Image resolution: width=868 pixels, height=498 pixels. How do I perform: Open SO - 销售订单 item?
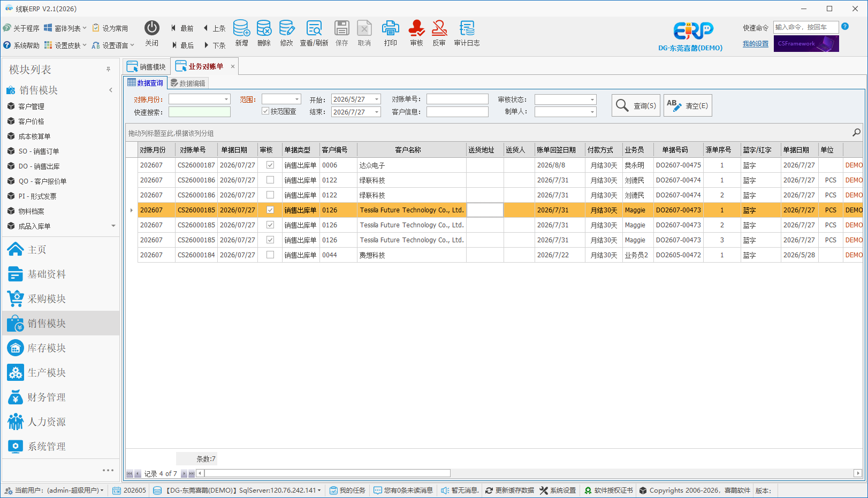39,151
